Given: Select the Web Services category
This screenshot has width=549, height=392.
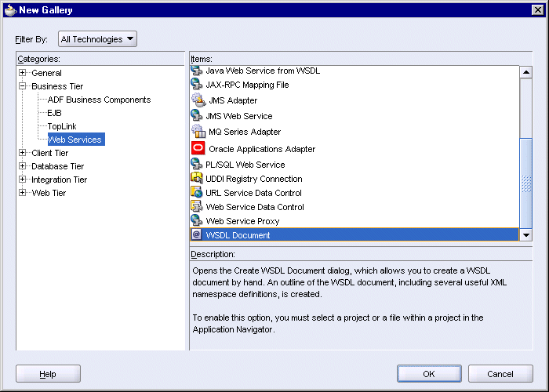Looking at the screenshot, I should pos(76,140).
